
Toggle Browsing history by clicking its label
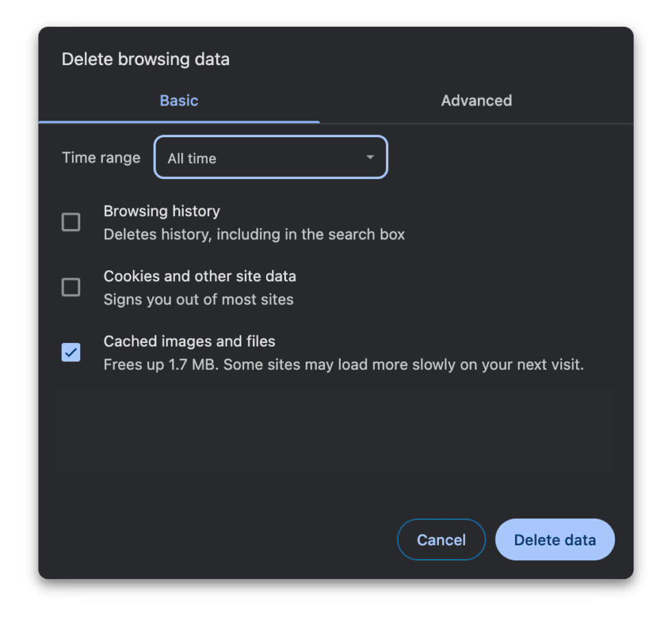tap(162, 211)
